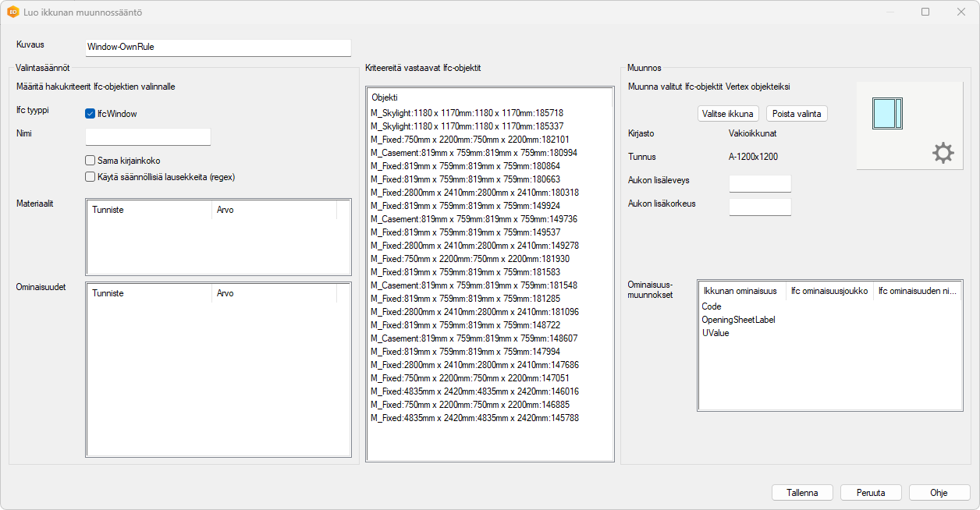Cancel using the Peruuta button
The height and width of the screenshot is (510, 980).
[871, 493]
